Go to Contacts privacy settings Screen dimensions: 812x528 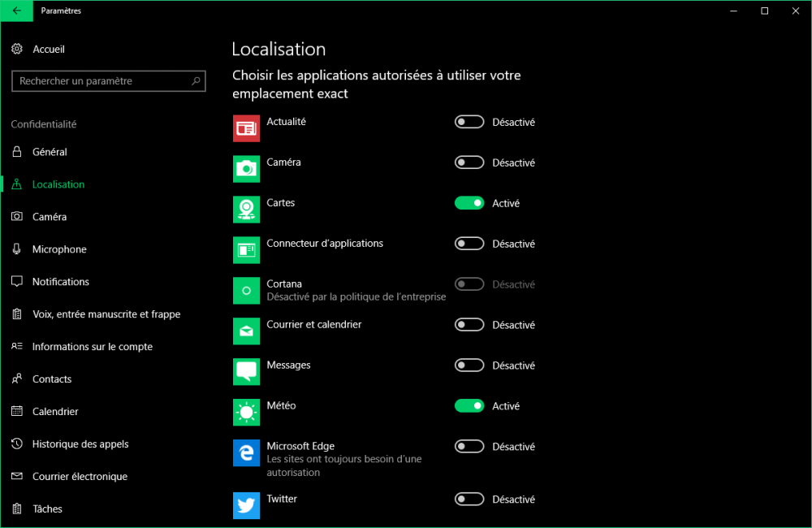pyautogui.click(x=52, y=379)
